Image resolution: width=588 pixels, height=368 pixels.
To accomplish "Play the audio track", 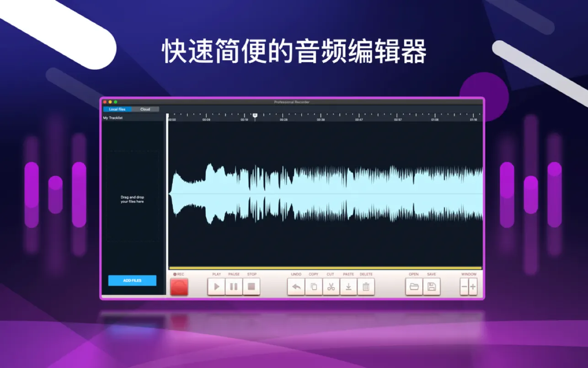I will [216, 287].
